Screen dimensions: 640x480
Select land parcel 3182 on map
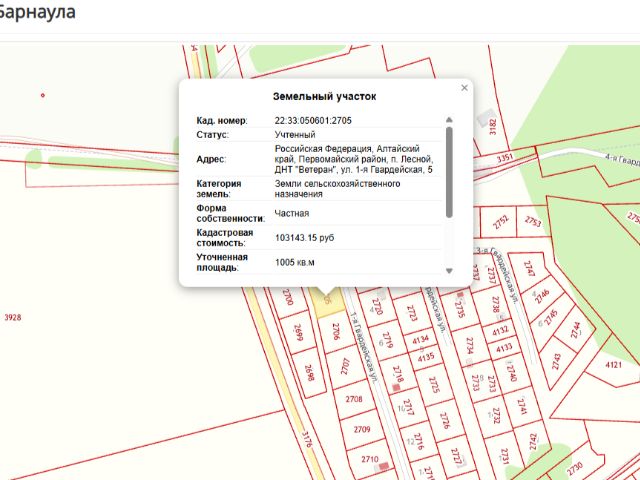coord(493,127)
